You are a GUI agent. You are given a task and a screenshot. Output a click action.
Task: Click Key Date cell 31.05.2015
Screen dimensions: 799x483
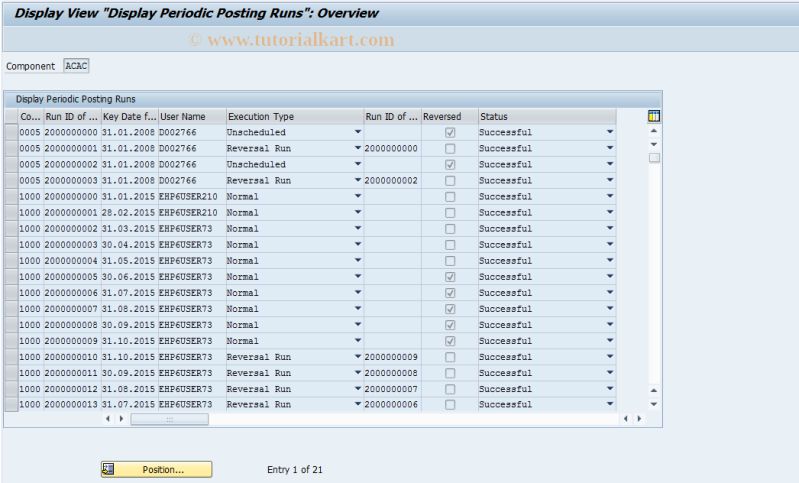click(x=128, y=261)
